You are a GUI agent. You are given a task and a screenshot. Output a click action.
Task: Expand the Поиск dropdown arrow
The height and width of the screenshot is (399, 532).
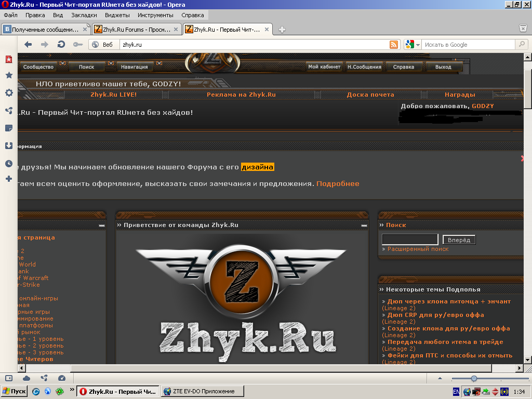pyautogui.click(x=111, y=63)
